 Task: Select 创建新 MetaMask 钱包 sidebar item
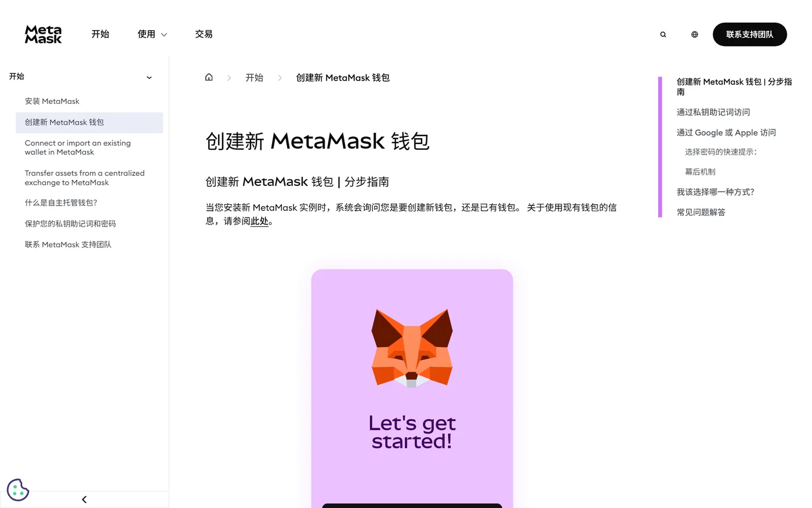89,123
